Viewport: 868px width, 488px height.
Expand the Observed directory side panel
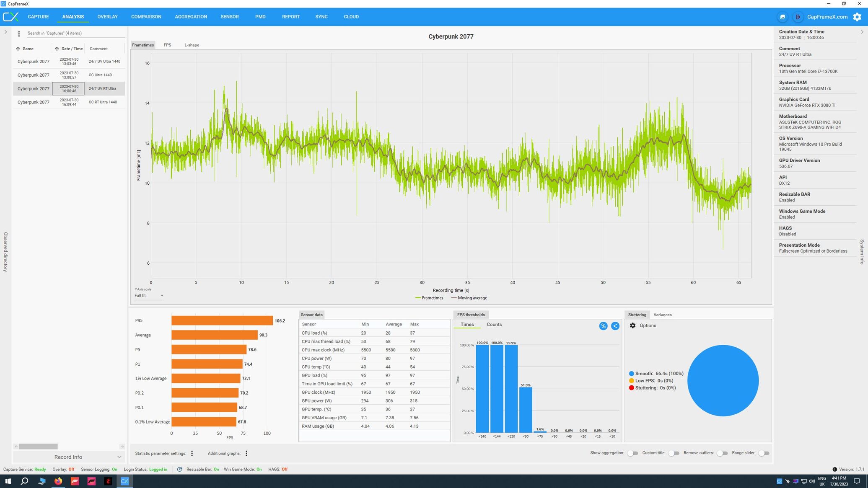[5, 32]
